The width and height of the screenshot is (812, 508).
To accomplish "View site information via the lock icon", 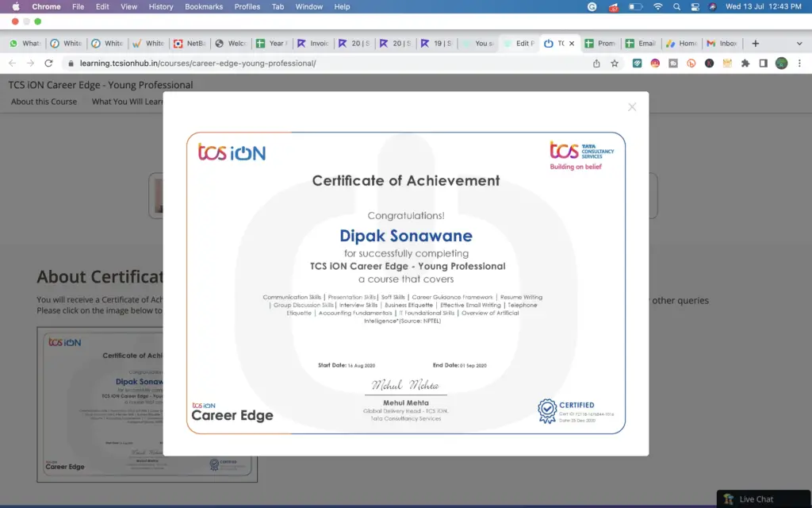I will [71, 63].
